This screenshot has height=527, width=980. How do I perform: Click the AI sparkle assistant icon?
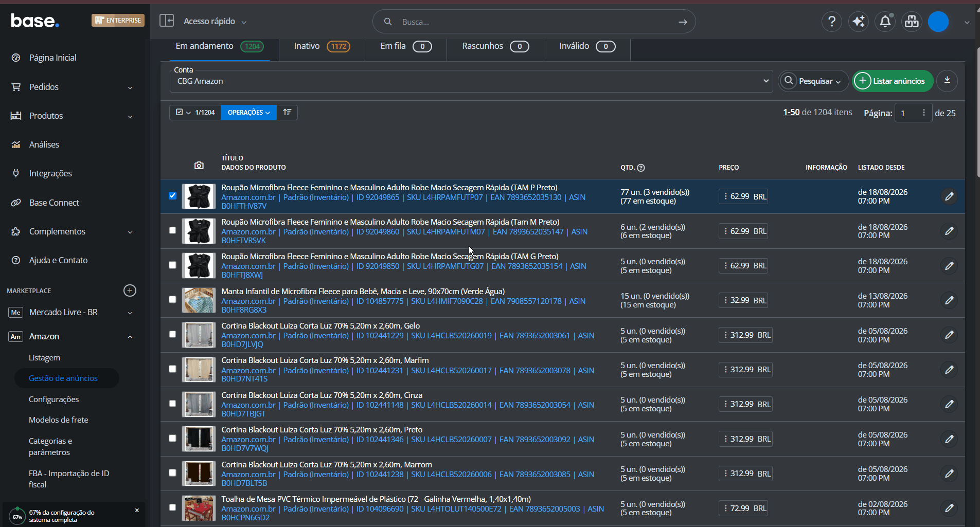tap(858, 22)
